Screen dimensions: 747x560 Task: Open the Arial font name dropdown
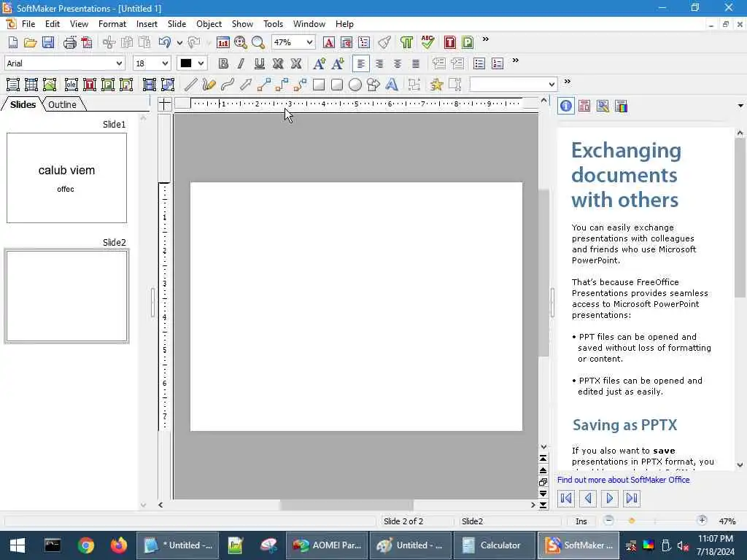119,63
